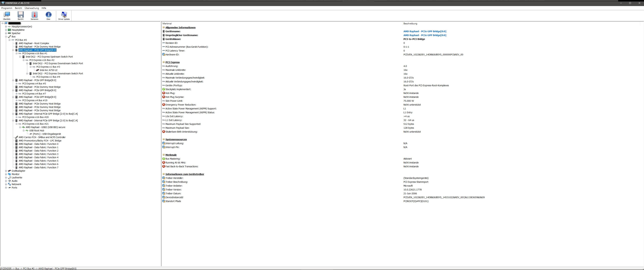Select PCI Express x4 Bus #19
Screen dimensions: 644x270
(x=35, y=100)
